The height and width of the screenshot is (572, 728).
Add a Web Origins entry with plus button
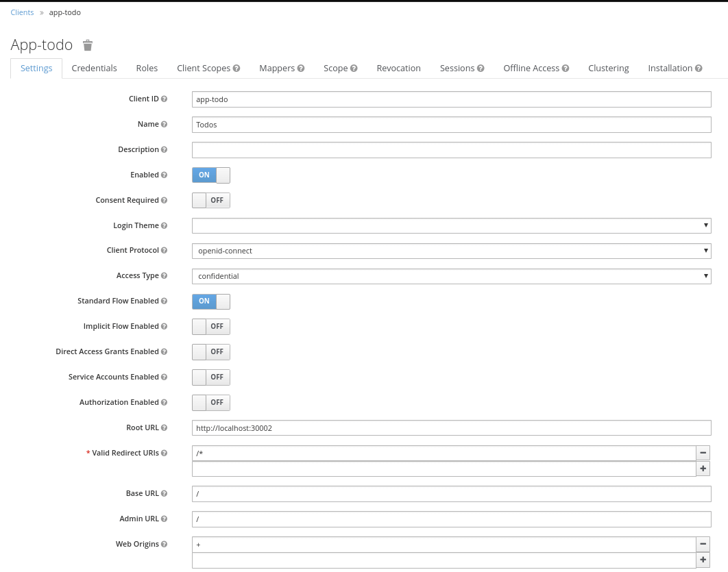pos(703,560)
